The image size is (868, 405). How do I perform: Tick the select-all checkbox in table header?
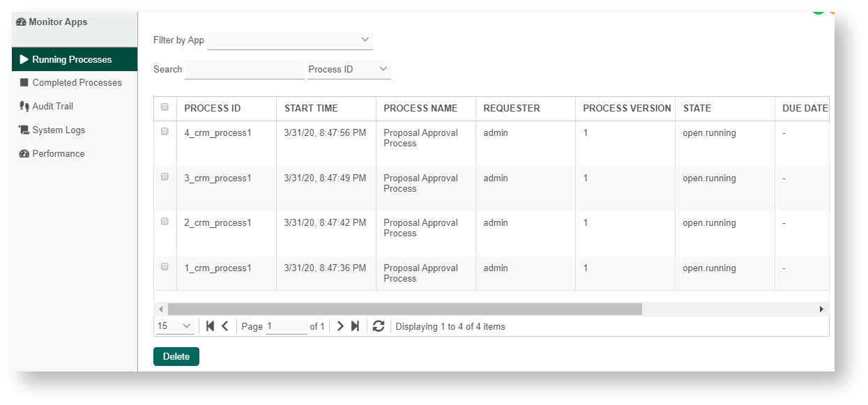coord(165,107)
